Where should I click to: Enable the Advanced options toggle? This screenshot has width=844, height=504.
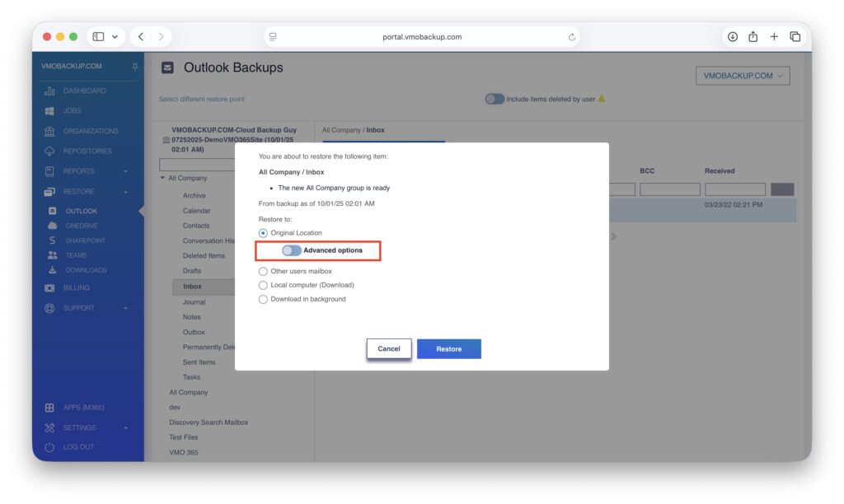pos(292,250)
